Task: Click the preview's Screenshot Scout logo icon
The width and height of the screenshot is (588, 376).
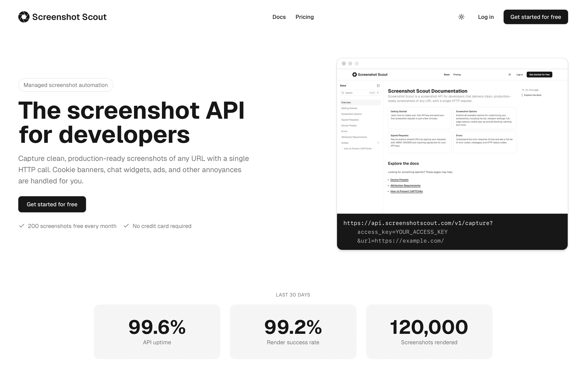Action: [354, 75]
